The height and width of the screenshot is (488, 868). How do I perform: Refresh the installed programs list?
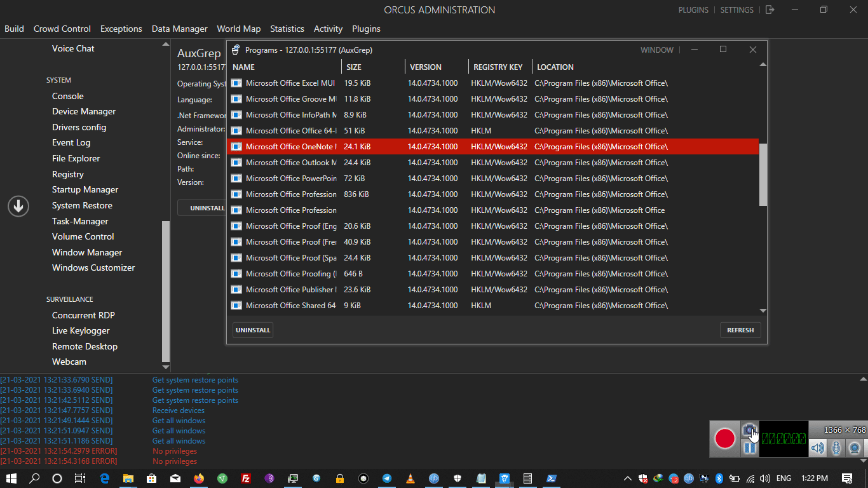pos(740,330)
